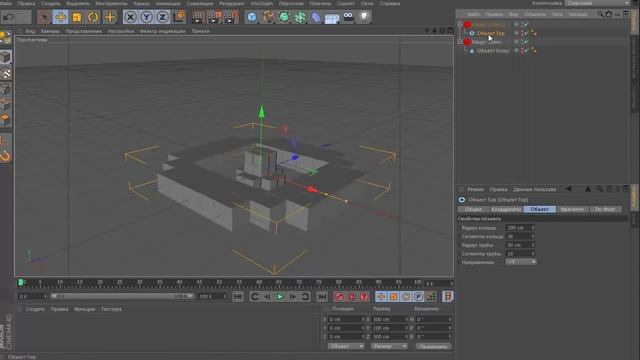
Task: Click the yellow plus last-tool icon
Action: coord(109,17)
